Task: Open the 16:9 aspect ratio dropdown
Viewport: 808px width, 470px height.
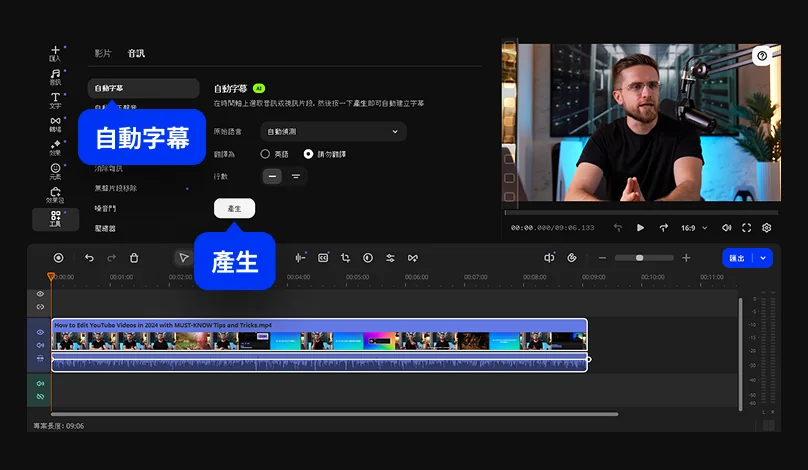Action: [x=694, y=227]
